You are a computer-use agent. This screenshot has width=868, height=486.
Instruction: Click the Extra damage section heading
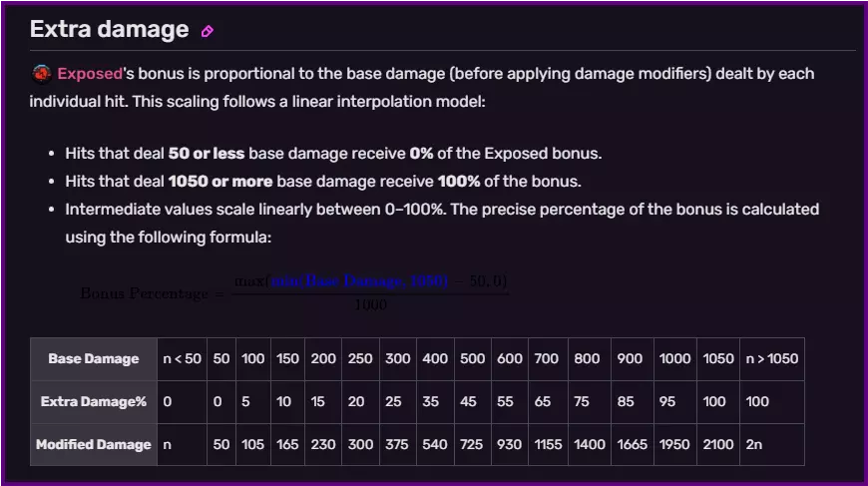pos(109,30)
